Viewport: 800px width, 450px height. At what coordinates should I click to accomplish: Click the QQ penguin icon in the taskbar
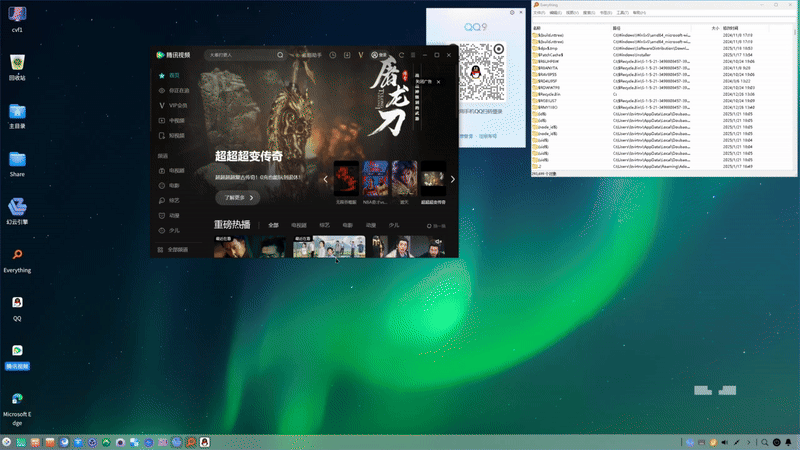pos(205,442)
